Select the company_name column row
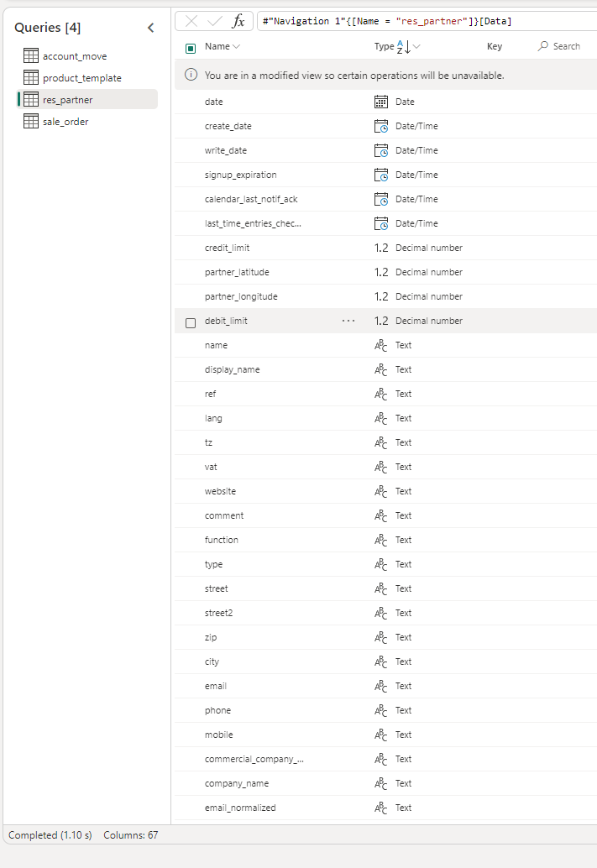 pos(385,784)
